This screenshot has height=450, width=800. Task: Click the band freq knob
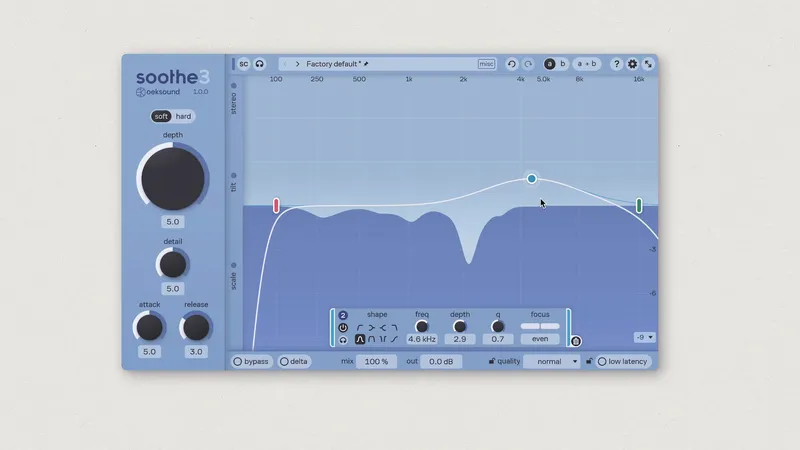(x=422, y=327)
